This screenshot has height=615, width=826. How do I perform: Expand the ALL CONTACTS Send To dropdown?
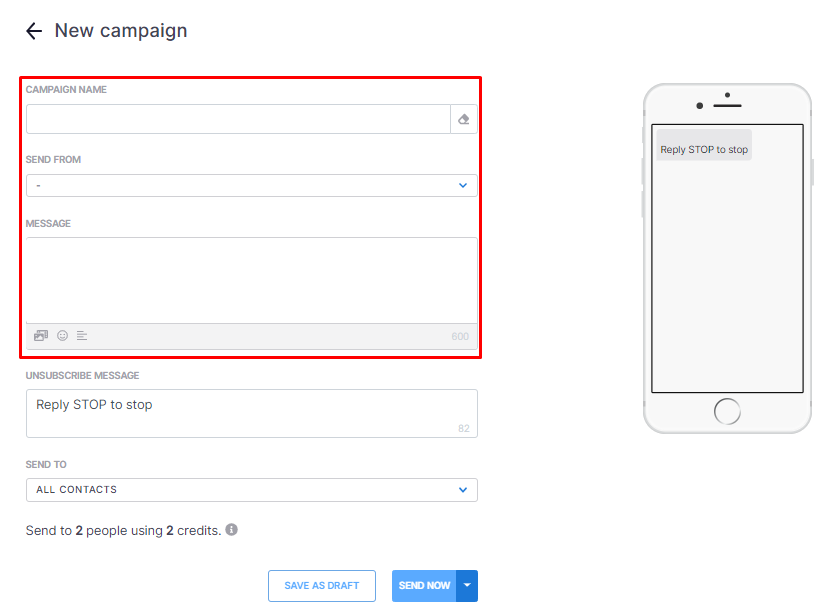click(252, 490)
